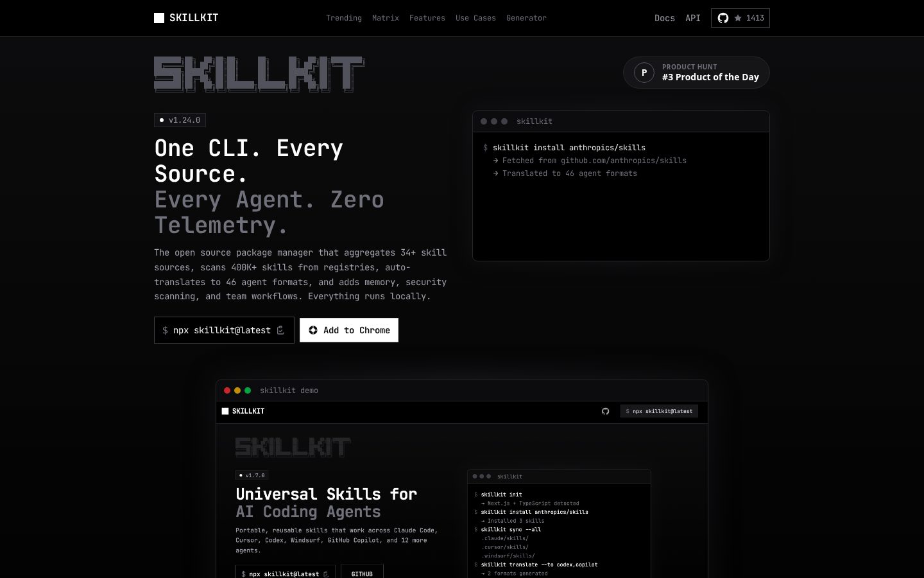Viewport: 924px width, 578px height.
Task: Click the npx skillkit@latest command box
Action: tap(224, 330)
